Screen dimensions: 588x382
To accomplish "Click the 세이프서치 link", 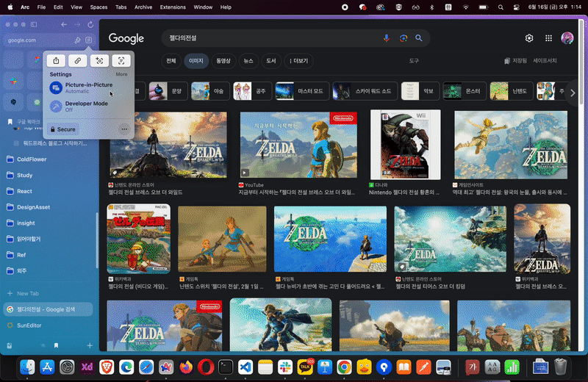I will coord(545,60).
